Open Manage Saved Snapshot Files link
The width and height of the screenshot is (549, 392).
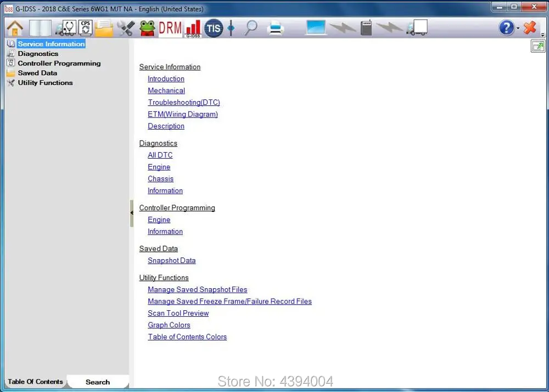(x=198, y=290)
